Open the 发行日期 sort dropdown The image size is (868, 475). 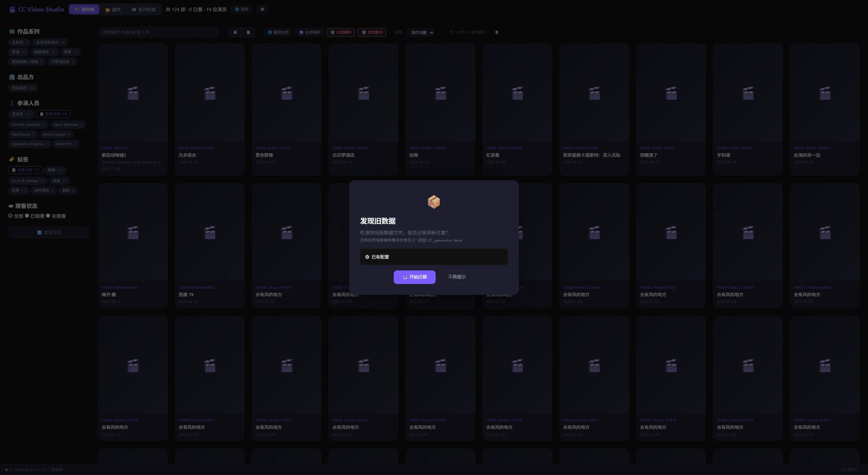(421, 32)
